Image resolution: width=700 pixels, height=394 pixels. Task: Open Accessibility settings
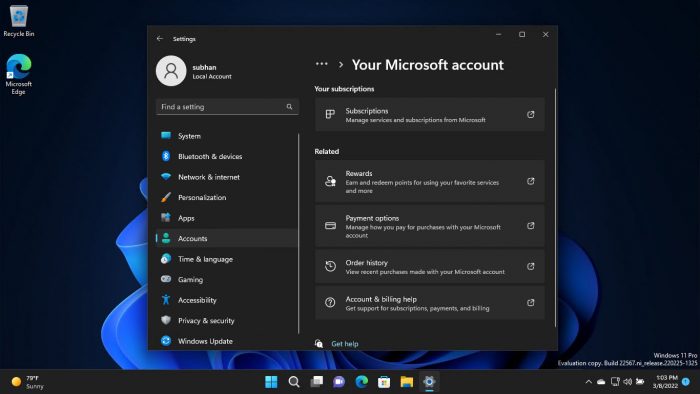227,300
